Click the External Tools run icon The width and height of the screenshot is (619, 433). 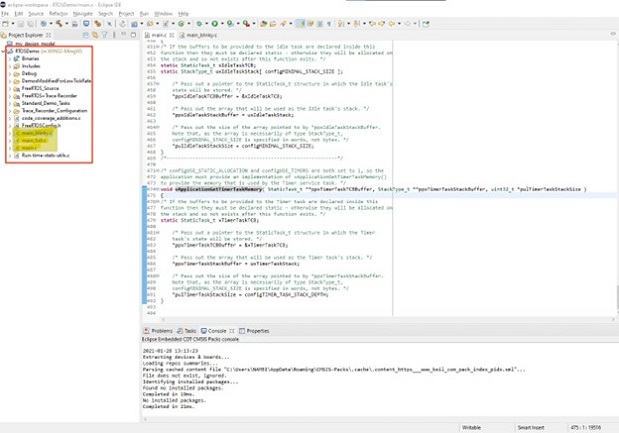click(246, 24)
